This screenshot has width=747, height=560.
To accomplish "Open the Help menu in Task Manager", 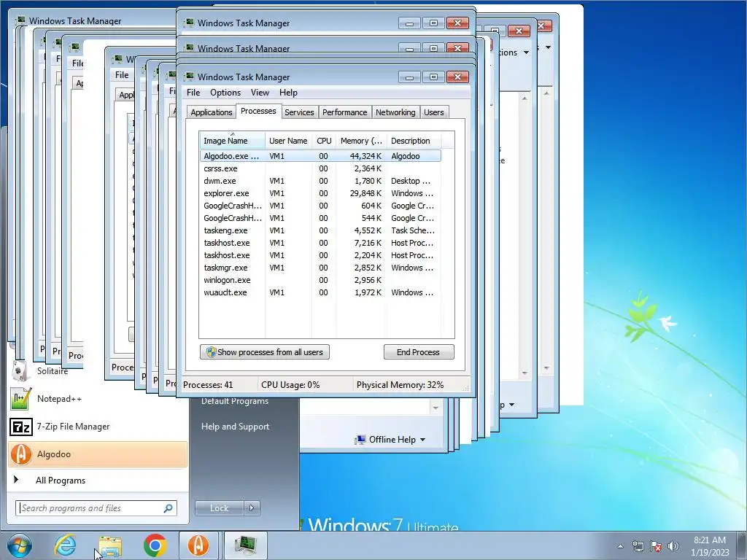I will pos(288,93).
